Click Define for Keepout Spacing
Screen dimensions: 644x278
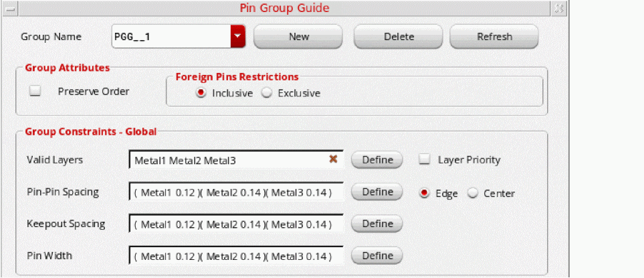click(x=377, y=223)
